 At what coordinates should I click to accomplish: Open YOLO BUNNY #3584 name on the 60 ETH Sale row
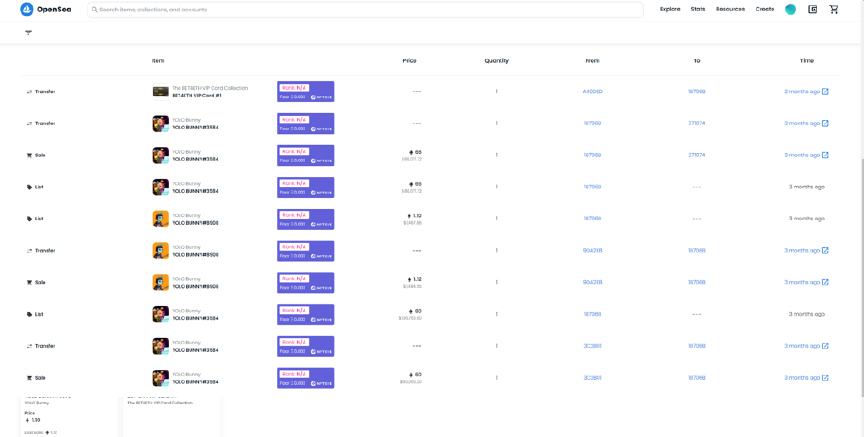pos(196,382)
